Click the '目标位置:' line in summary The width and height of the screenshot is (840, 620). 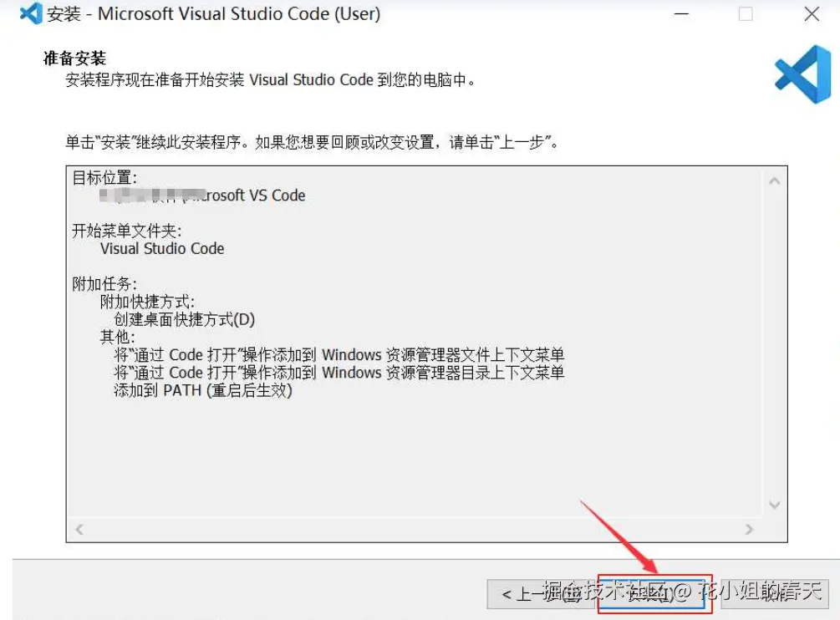click(x=105, y=177)
